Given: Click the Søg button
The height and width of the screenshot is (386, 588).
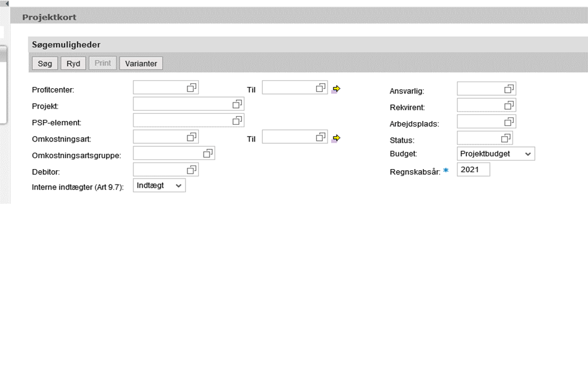Looking at the screenshot, I should (x=45, y=64).
